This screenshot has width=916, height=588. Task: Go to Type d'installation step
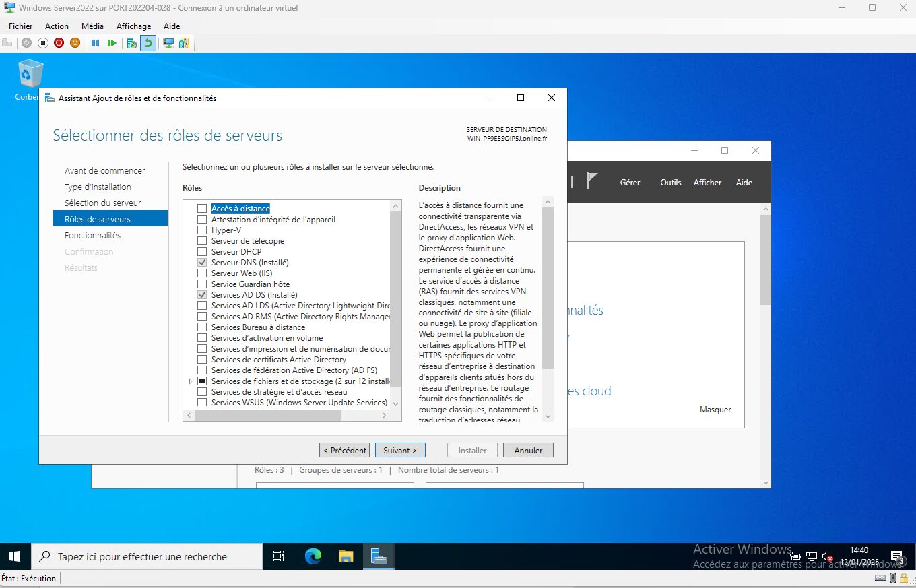98,187
